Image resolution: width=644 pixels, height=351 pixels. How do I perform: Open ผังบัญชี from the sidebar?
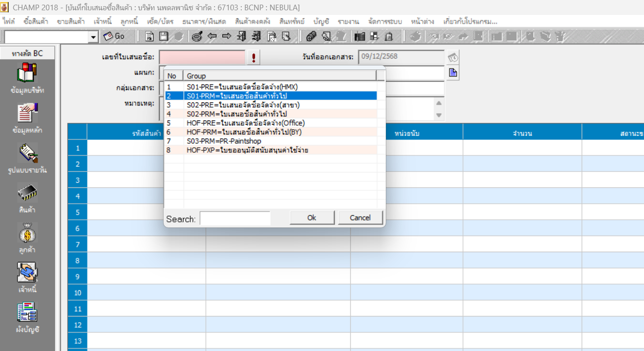click(x=27, y=318)
